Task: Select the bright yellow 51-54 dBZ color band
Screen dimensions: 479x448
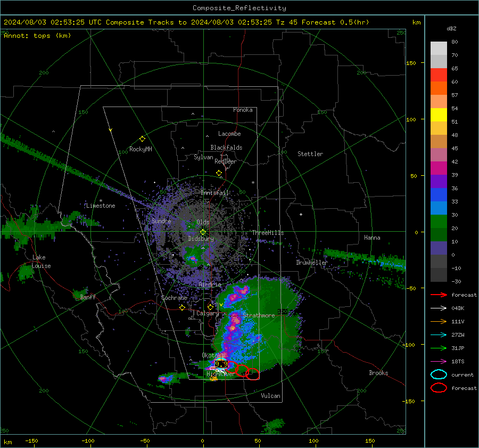Action: click(x=439, y=115)
